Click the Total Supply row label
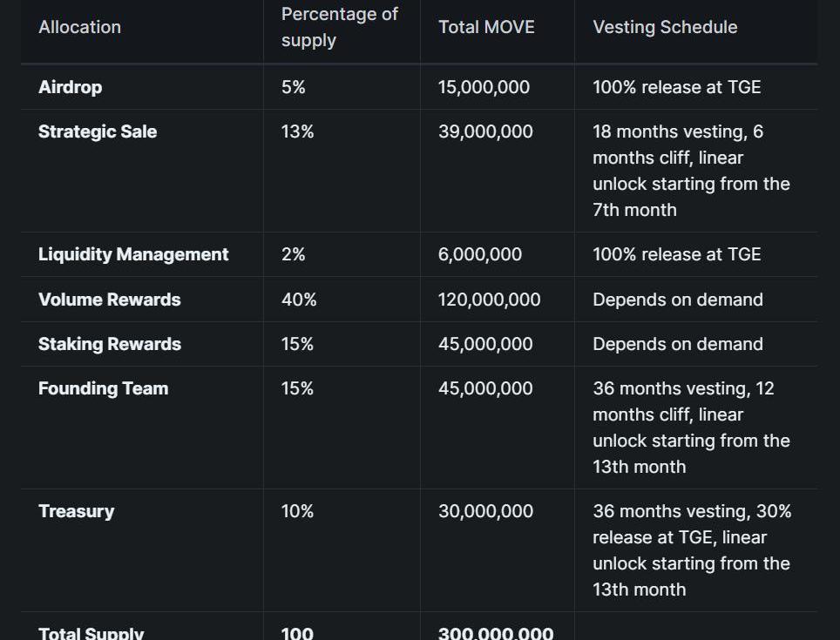 [91, 633]
